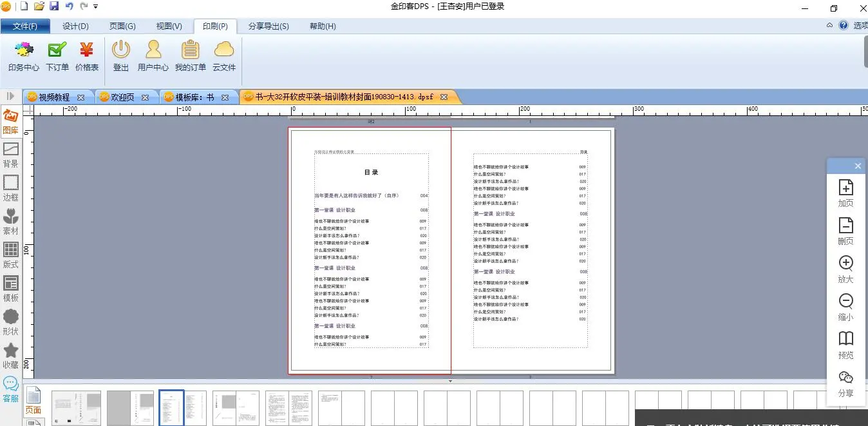Open the quick access toolbar dropdown arrow
The image size is (868, 426).
click(x=96, y=6)
